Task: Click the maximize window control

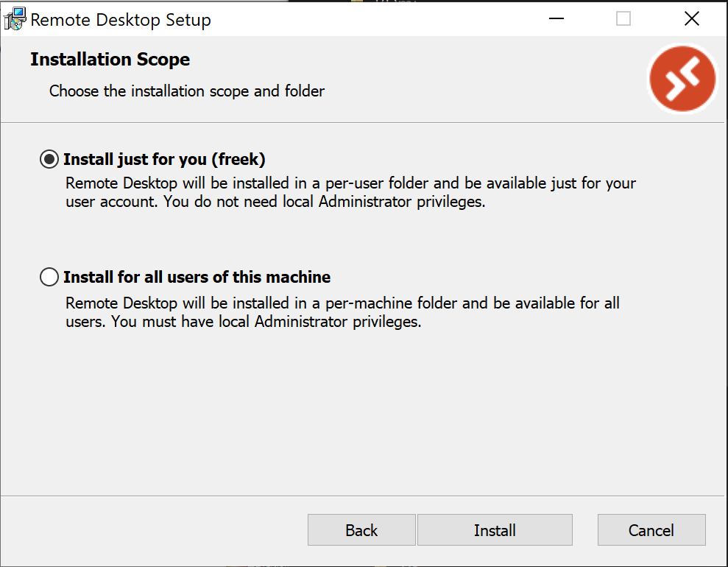Action: pyautogui.click(x=623, y=18)
